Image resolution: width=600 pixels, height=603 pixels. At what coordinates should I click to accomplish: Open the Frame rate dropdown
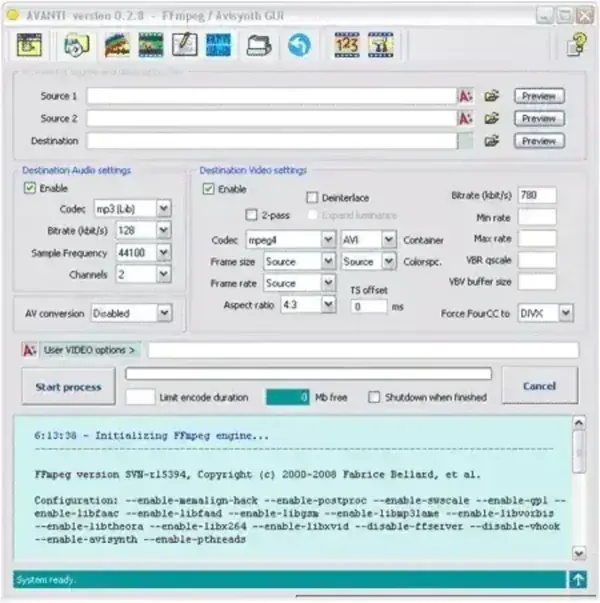point(328,283)
